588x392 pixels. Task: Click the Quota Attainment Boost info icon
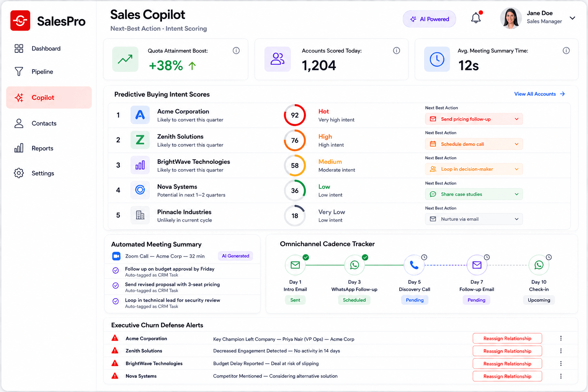pyautogui.click(x=236, y=51)
